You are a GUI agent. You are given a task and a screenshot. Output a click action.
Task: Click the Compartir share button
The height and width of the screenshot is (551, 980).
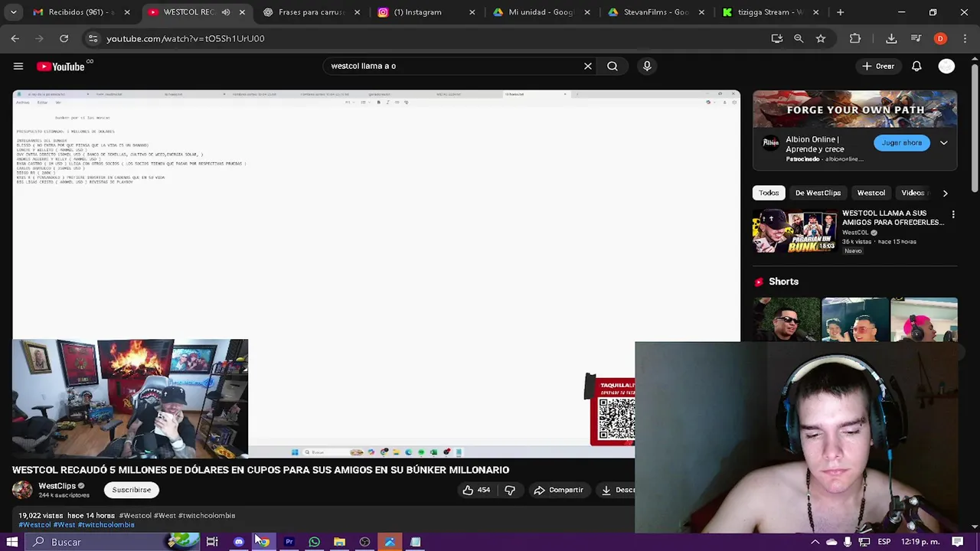point(558,490)
